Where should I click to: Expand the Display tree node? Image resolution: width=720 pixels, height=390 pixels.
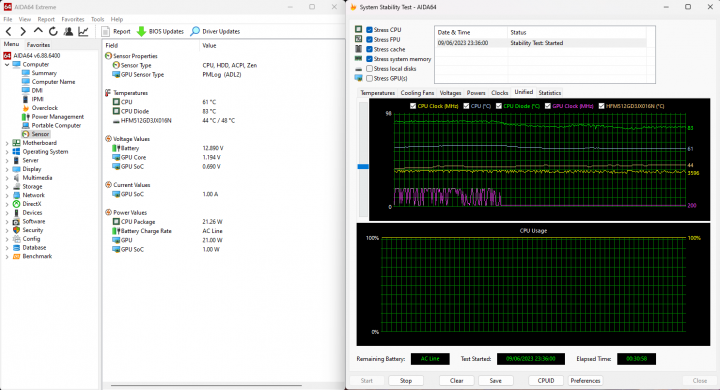(x=7, y=170)
